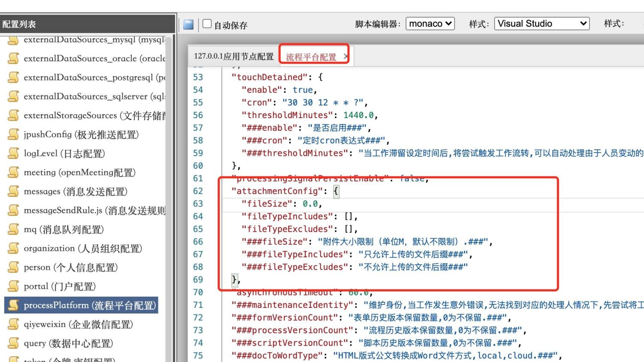
Task: Open portal (门户配置)
Action: pyautogui.click(x=60, y=286)
